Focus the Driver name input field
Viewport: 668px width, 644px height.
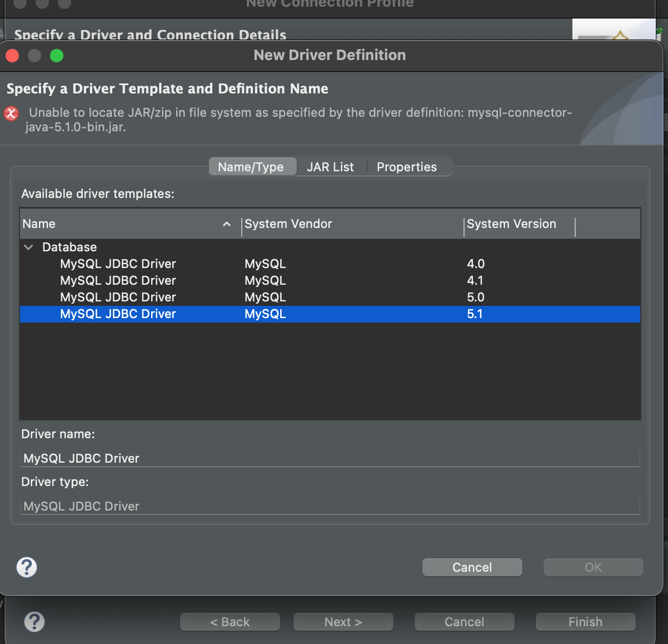(x=330, y=458)
